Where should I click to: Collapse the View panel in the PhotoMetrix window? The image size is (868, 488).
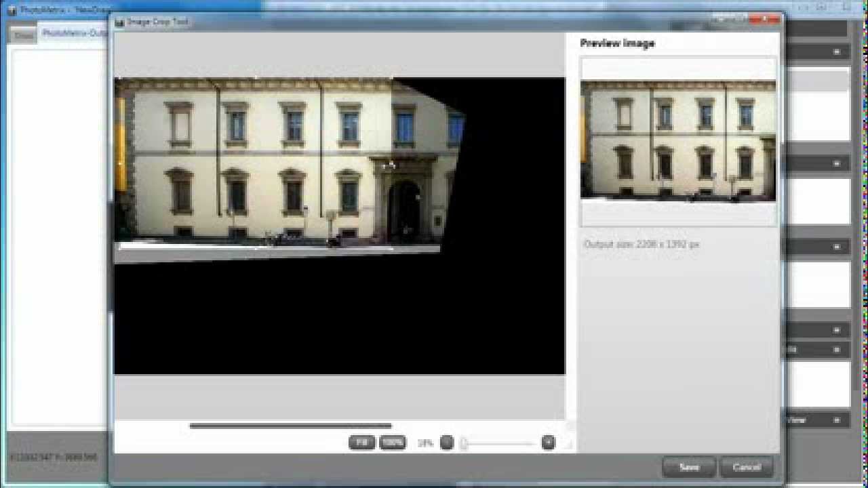(x=836, y=420)
